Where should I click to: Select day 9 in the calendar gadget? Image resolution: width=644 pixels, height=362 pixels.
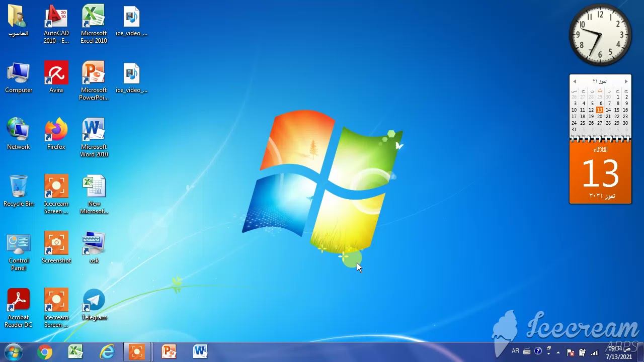click(x=626, y=103)
